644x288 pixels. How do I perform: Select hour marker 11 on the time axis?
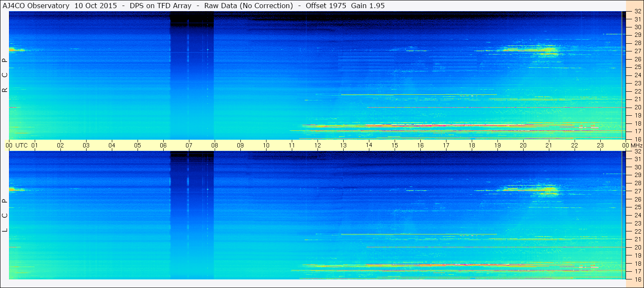pyautogui.click(x=292, y=145)
